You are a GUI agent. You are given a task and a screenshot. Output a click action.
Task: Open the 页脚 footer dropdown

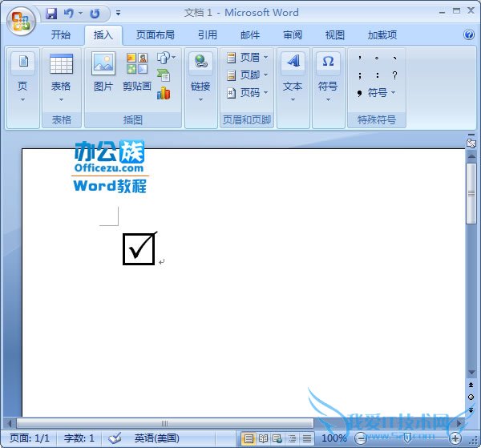(247, 75)
